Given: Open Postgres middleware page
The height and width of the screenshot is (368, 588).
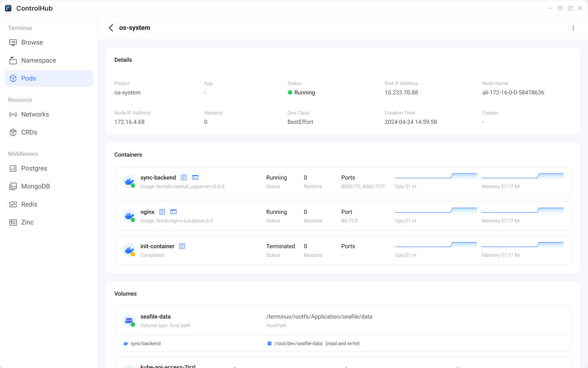Looking at the screenshot, I should click(34, 168).
